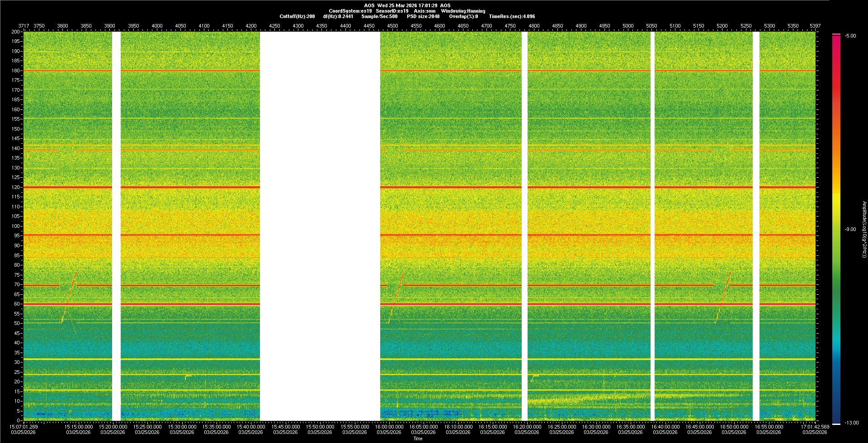Click the SensorID:es19 header label
Screen dimensions: 868x443
pos(392,11)
